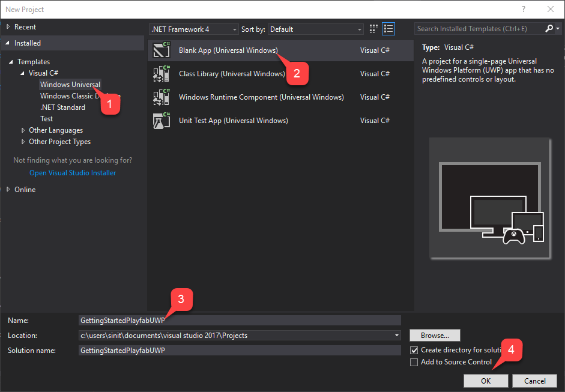Switch to medium icons view

click(x=373, y=28)
